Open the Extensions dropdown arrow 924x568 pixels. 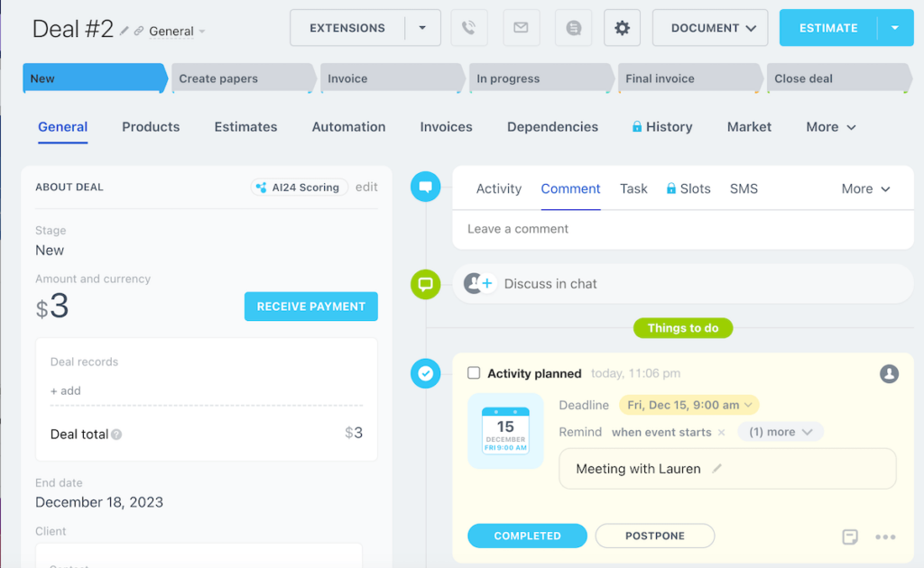[x=421, y=27]
